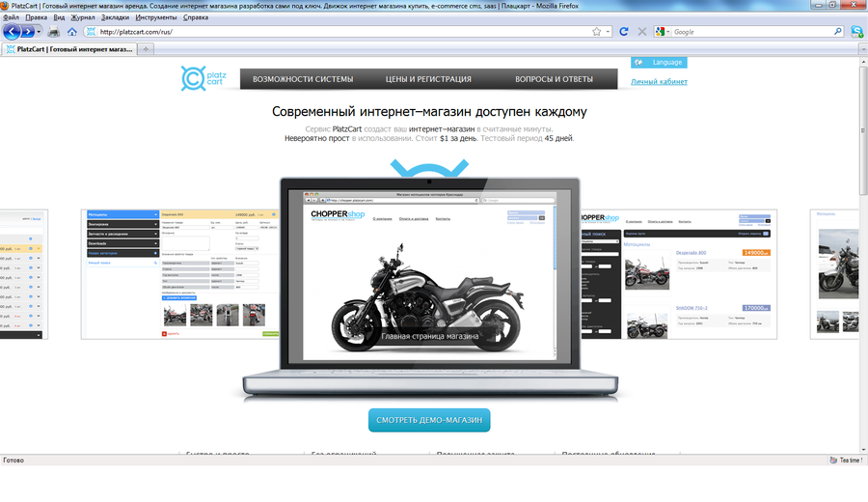Viewport: 868px width, 502px height.
Task: Open the Language selector on the page
Action: coord(660,62)
